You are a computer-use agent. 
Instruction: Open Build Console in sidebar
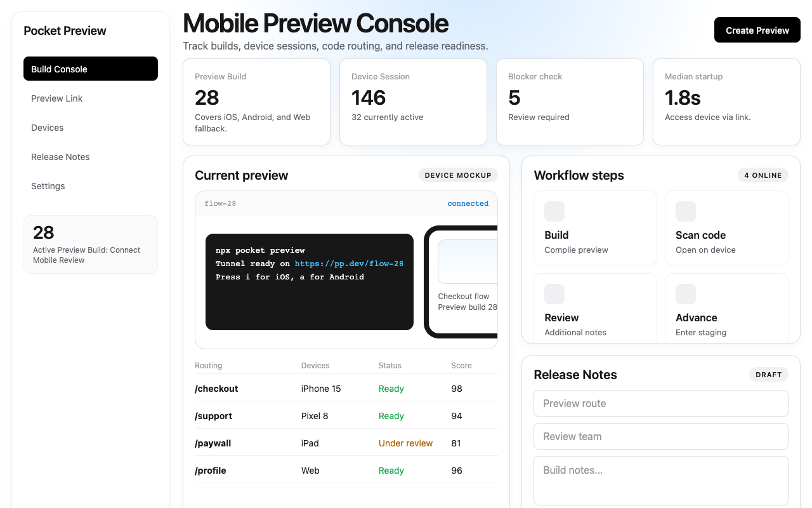91,69
